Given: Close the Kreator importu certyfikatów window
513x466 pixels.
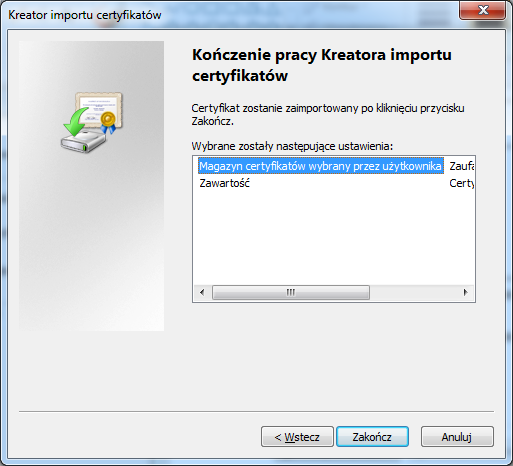Looking at the screenshot, I should click(x=482, y=10).
